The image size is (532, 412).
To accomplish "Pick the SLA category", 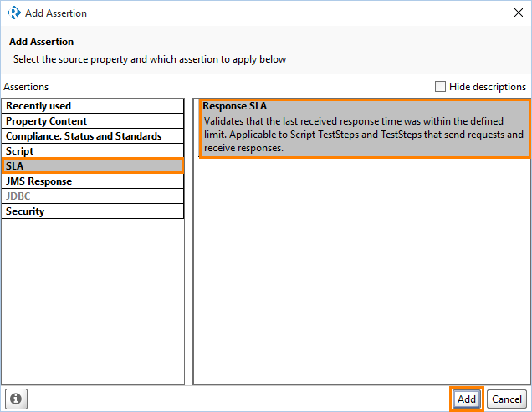I will [93, 165].
